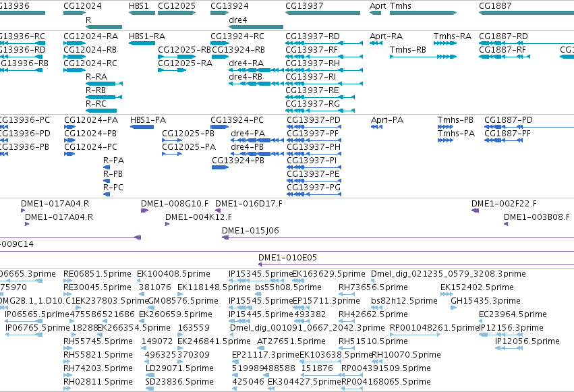Image resolution: width=574 pixels, height=392 pixels.
Task: Click the Tmhs-RA transcript label
Action: pos(453,36)
